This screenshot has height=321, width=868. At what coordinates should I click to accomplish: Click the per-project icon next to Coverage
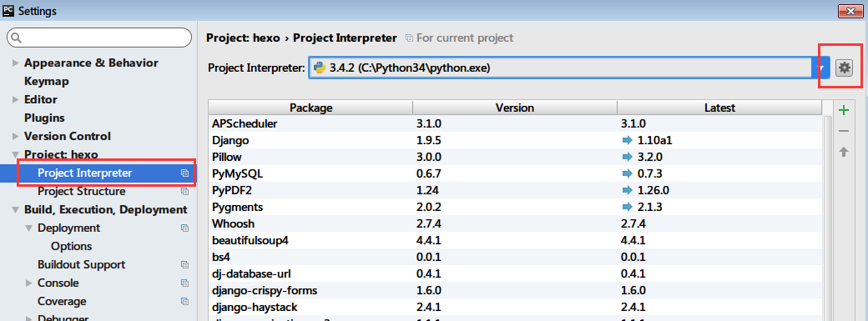click(185, 302)
